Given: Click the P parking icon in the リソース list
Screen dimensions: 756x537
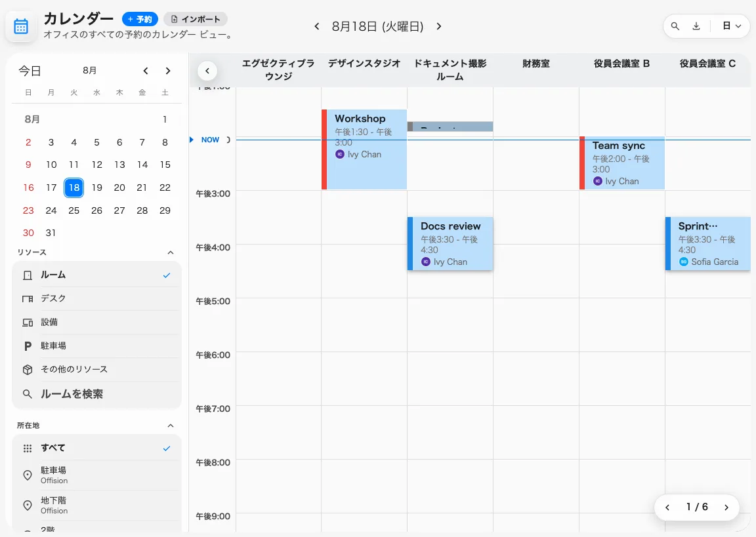Looking at the screenshot, I should [x=28, y=346].
